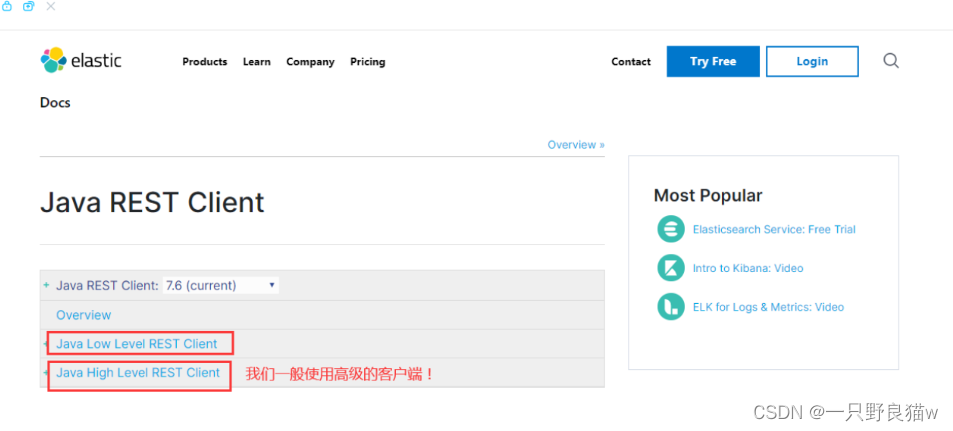Click the Docs heading
This screenshot has height=431, width=953.
coord(55,103)
